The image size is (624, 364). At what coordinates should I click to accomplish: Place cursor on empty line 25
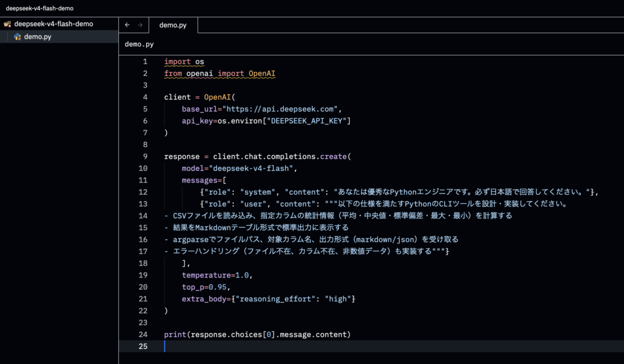(x=371, y=346)
